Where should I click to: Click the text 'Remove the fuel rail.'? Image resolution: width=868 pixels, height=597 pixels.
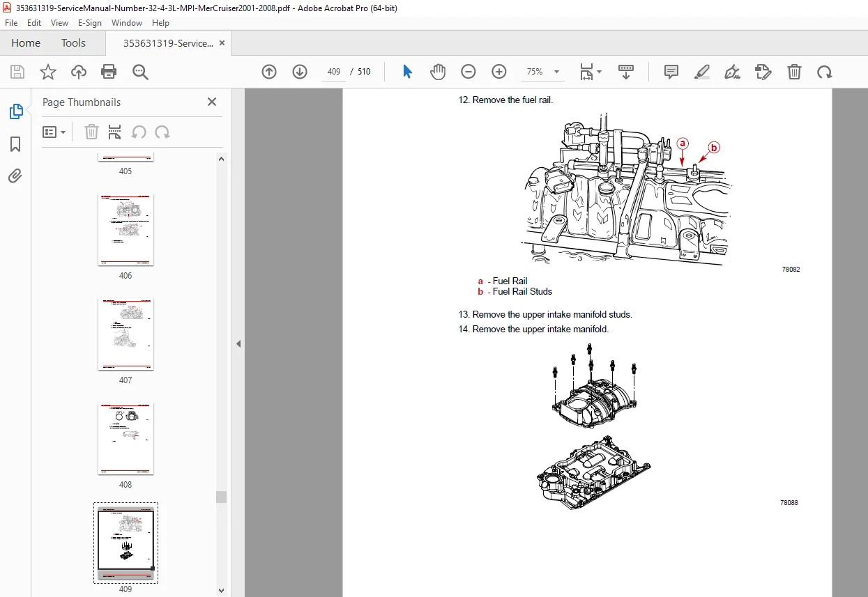click(x=512, y=100)
